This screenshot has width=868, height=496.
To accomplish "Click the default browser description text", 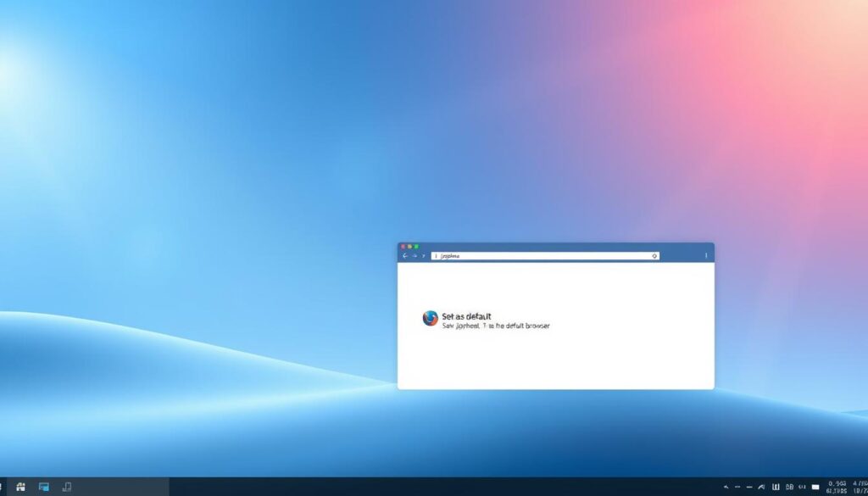I will point(496,326).
